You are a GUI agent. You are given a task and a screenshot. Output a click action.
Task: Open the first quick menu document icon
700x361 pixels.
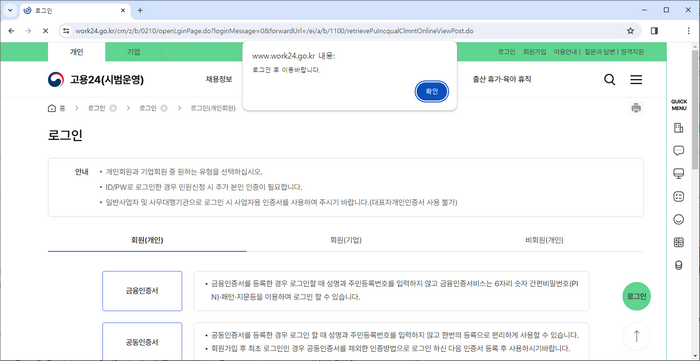click(x=679, y=128)
